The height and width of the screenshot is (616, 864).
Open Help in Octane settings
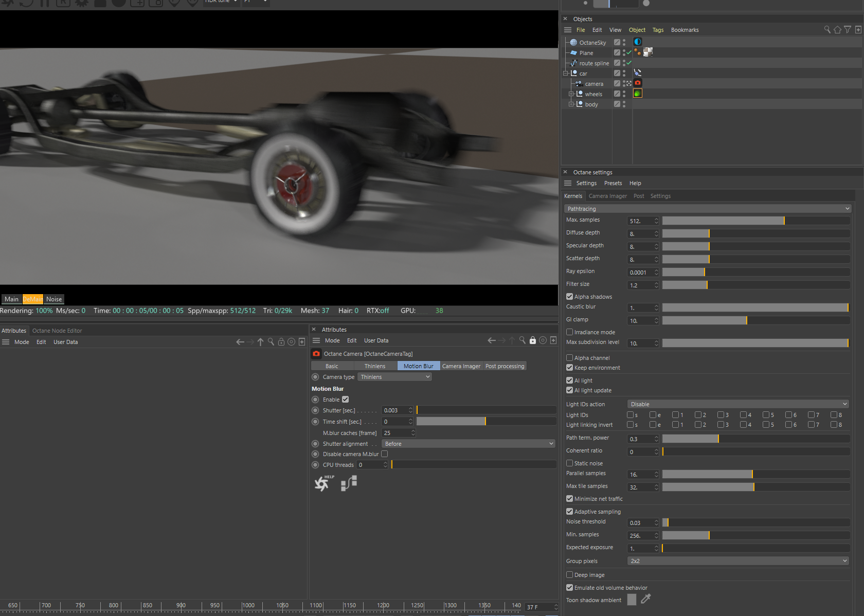(635, 183)
